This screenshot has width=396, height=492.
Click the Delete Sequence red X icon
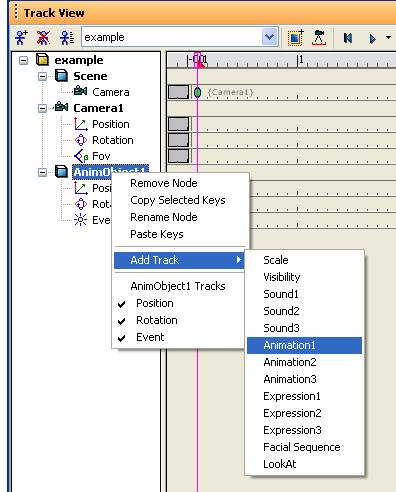[x=43, y=38]
